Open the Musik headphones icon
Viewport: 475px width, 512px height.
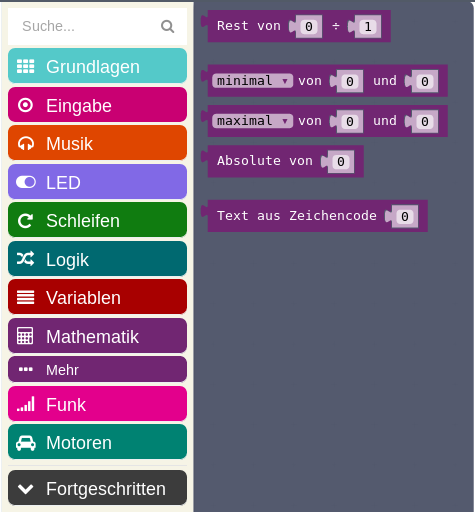tap(26, 144)
